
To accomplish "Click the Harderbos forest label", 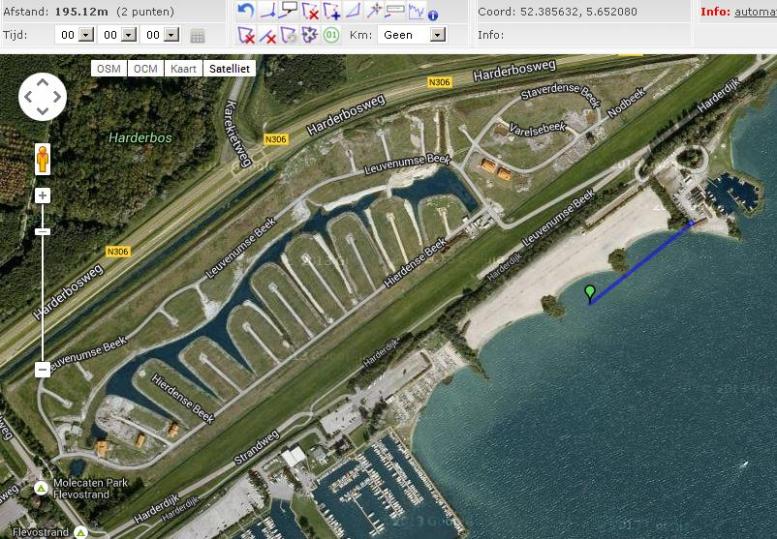I will [140, 138].
